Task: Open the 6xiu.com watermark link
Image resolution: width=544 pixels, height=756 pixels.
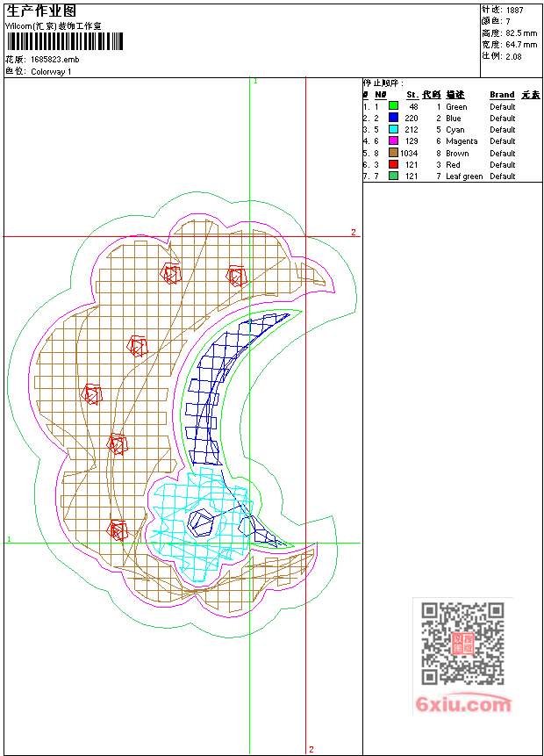Action: 463,704
